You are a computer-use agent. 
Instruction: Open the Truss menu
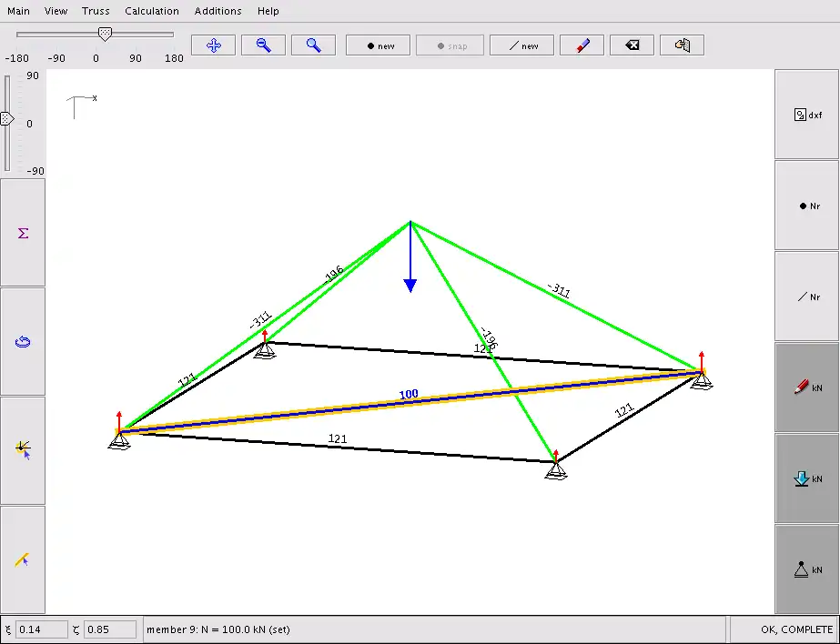click(96, 11)
